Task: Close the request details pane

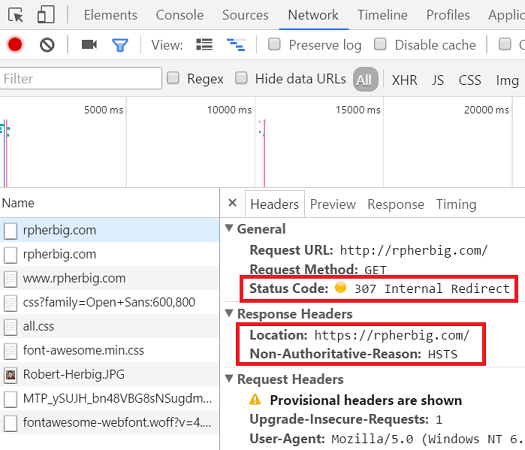Action: (x=232, y=203)
